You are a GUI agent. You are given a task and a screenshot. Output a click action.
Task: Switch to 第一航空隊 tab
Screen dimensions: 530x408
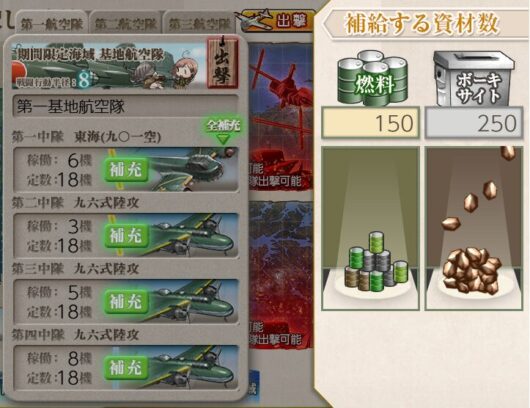pos(51,24)
